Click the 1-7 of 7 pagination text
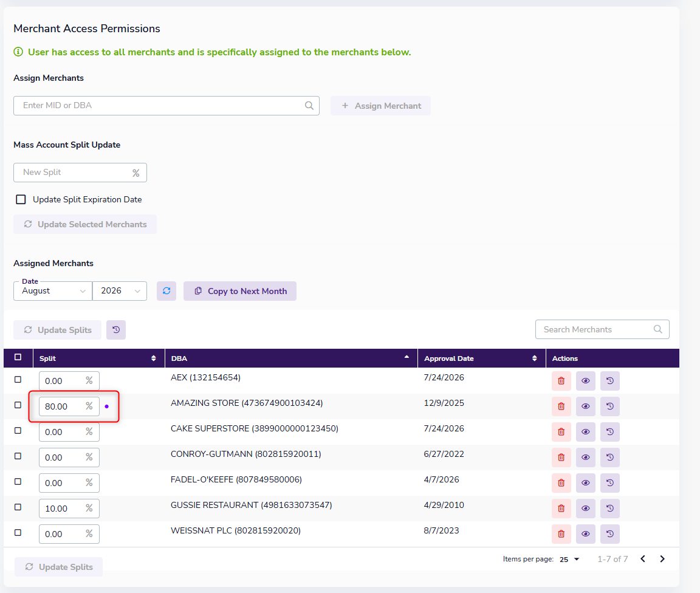The image size is (700, 593). click(612, 559)
